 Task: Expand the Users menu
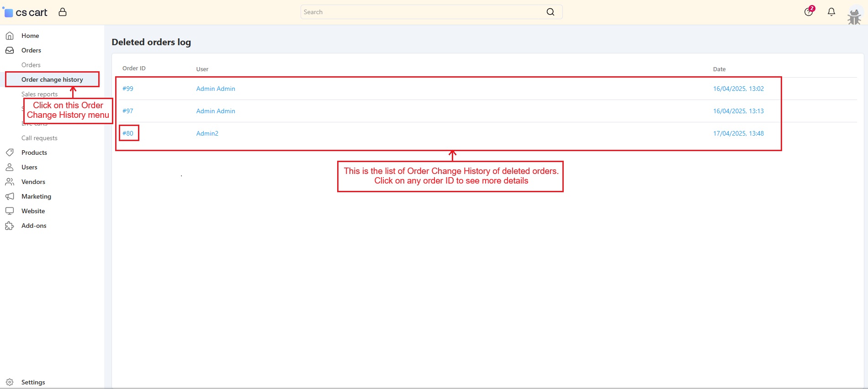[29, 167]
